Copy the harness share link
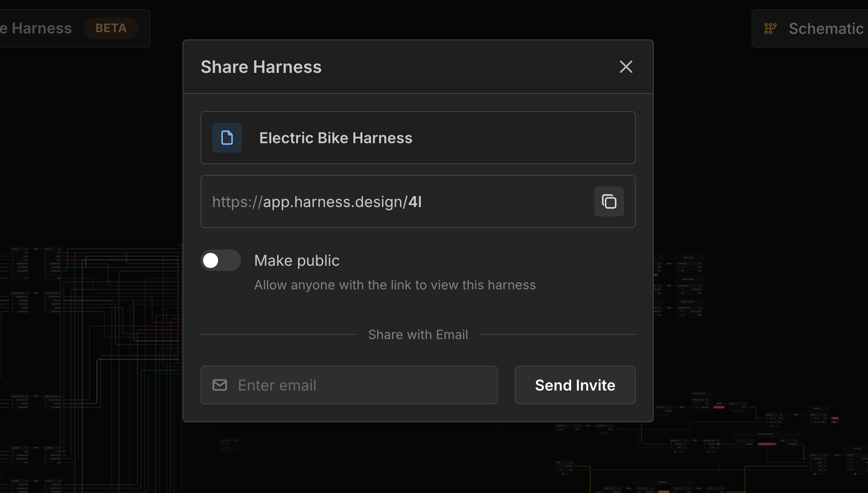This screenshot has height=493, width=868. click(x=609, y=201)
